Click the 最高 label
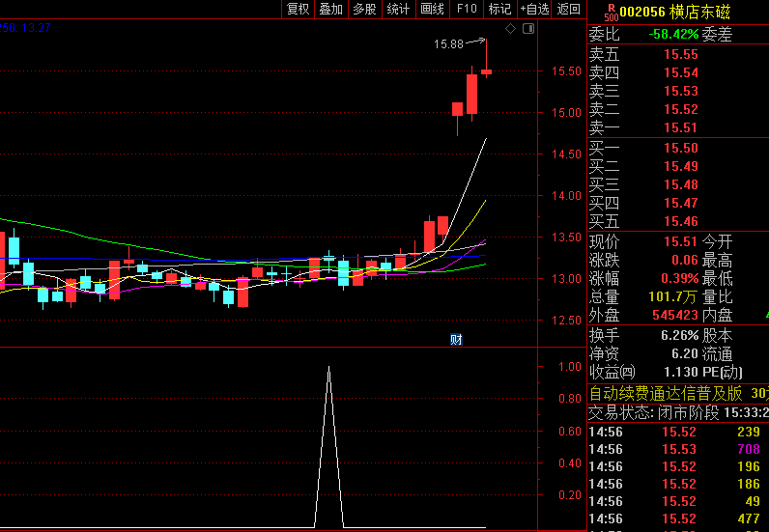This screenshot has width=769, height=532. (x=717, y=260)
